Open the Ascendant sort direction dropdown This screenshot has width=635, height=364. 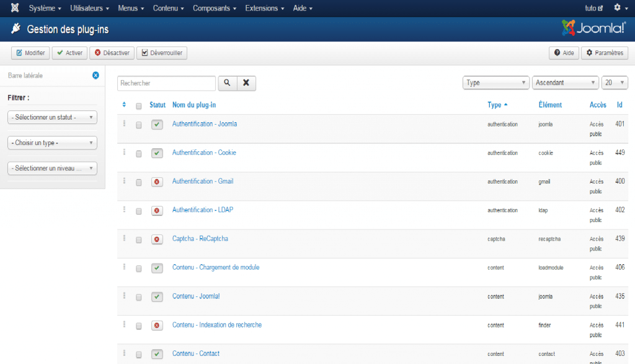click(565, 83)
